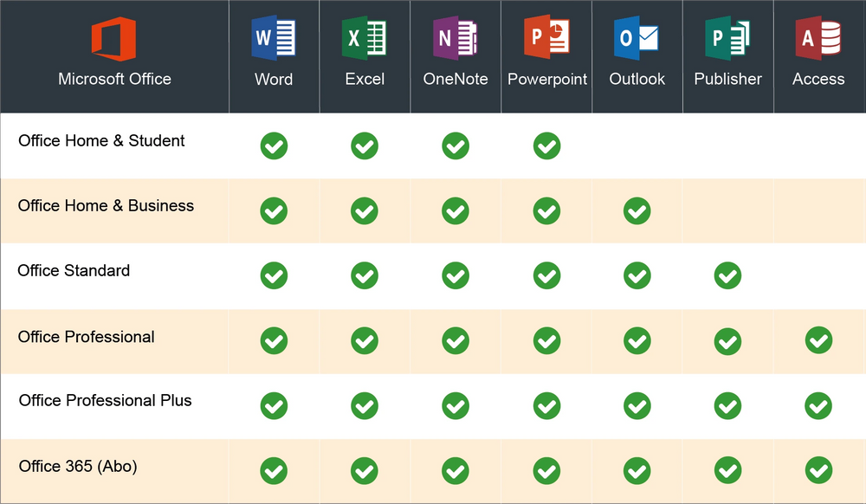This screenshot has height=504, width=866.
Task: Click the Office Professional row label
Action: 86,336
